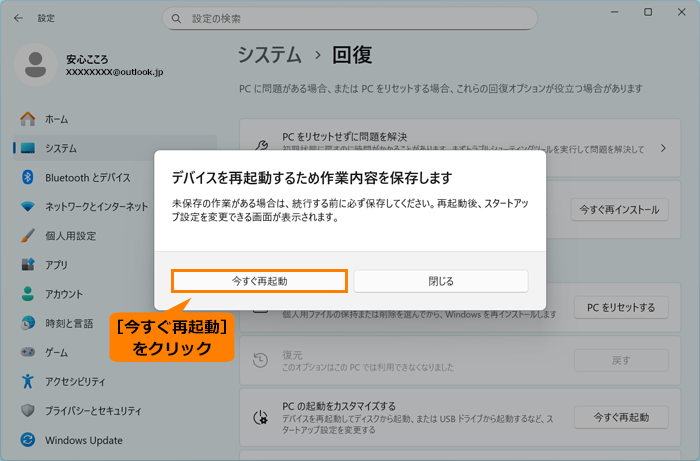Close the Settings window
Screen dimensions: 700x461
(682, 12)
